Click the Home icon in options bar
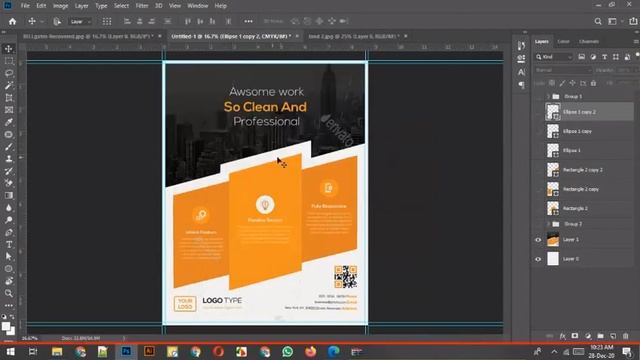This screenshot has width=640, height=360. click(x=12, y=21)
